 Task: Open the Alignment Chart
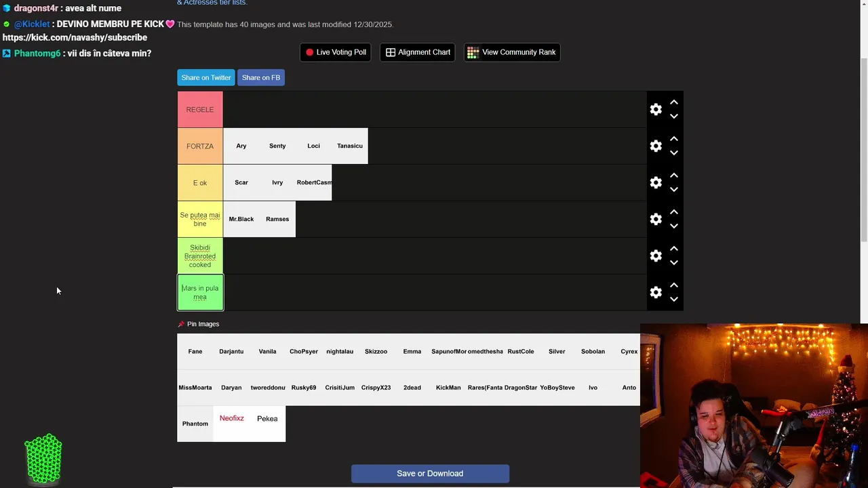(x=418, y=52)
